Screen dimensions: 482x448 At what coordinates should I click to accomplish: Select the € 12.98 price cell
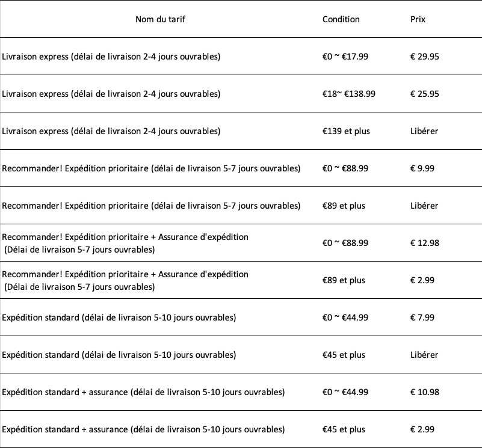pos(425,243)
